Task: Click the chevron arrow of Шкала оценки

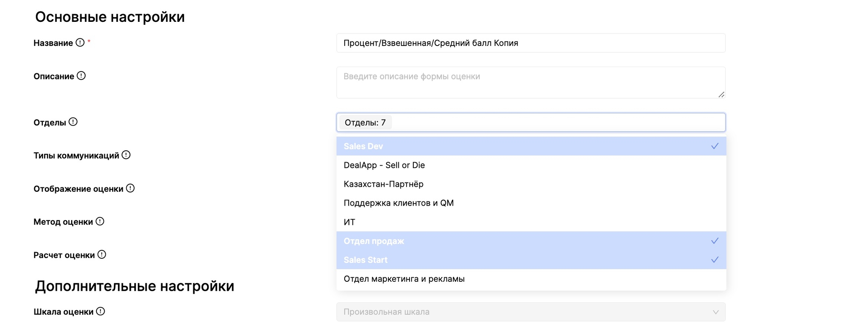Action: (715, 312)
